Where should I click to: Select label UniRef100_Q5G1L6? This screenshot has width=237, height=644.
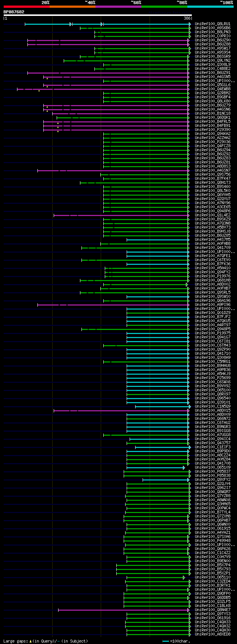click(x=213, y=85)
